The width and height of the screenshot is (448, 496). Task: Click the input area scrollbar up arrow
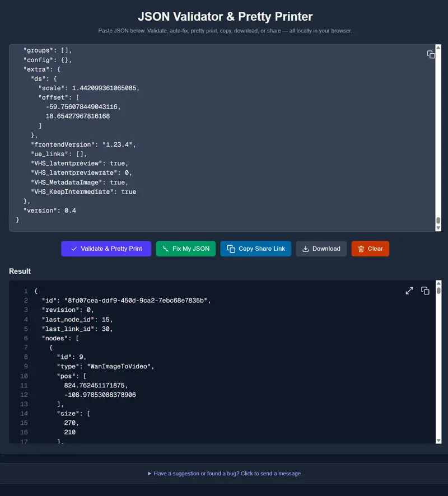tap(438, 48)
